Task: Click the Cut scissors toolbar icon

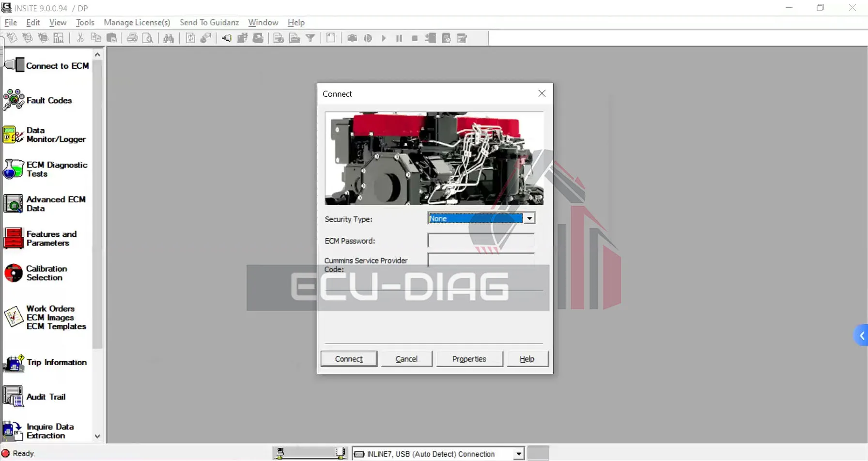Action: point(80,38)
